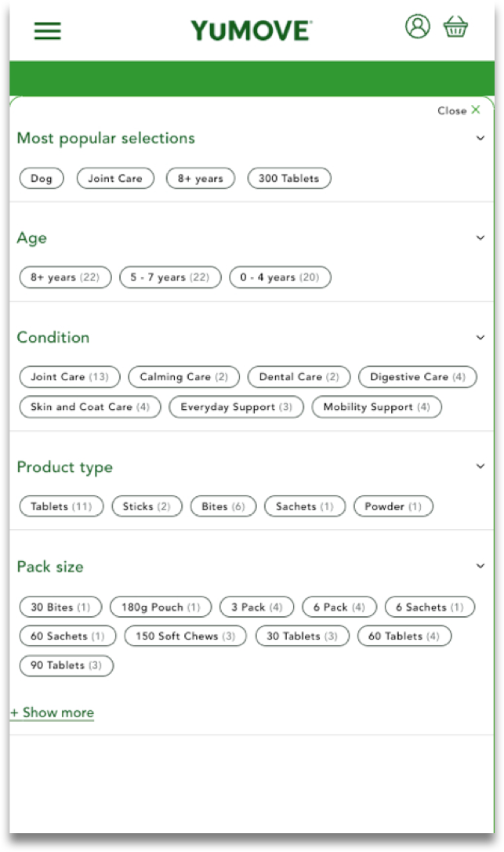This screenshot has width=504, height=852.
Task: Select the Digestive Care (4) filter
Action: pyautogui.click(x=418, y=376)
